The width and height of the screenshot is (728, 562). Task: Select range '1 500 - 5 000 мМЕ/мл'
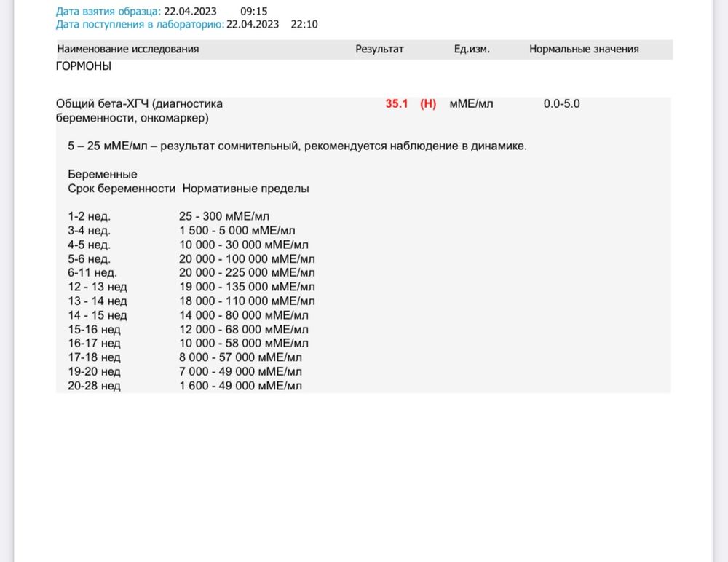click(237, 230)
